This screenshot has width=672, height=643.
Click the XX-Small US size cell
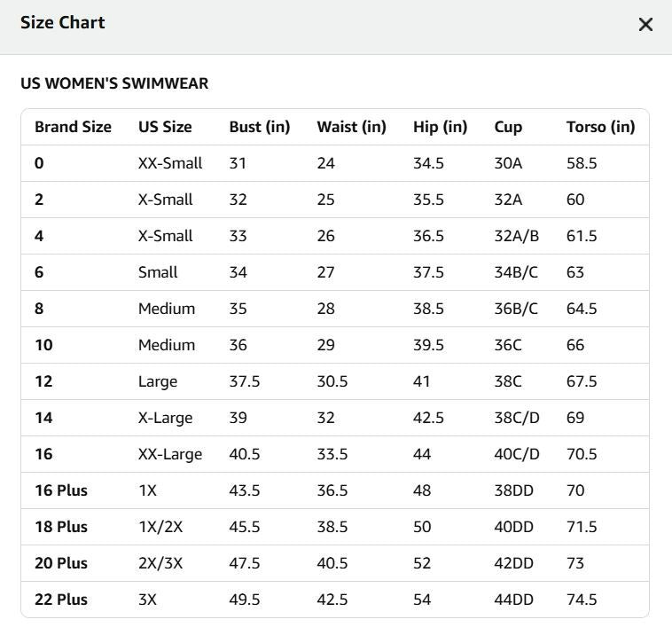(170, 163)
